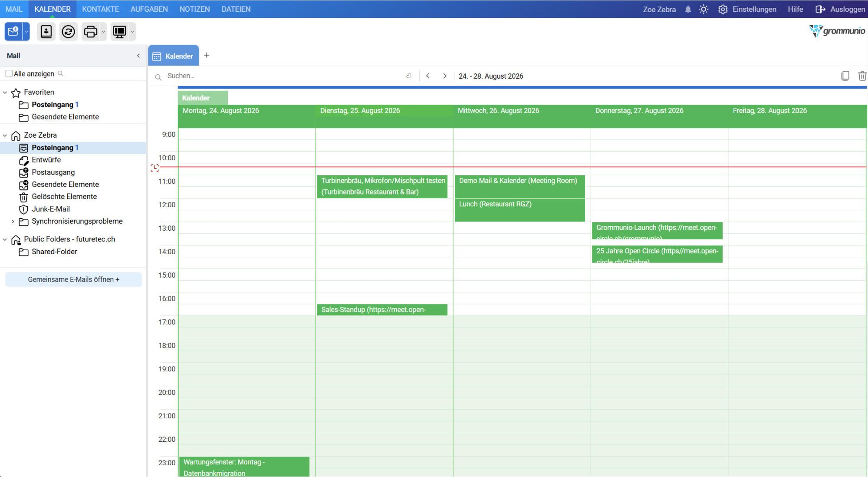Click the new email compose icon
Viewport: 868px width, 477px height.
13,31
